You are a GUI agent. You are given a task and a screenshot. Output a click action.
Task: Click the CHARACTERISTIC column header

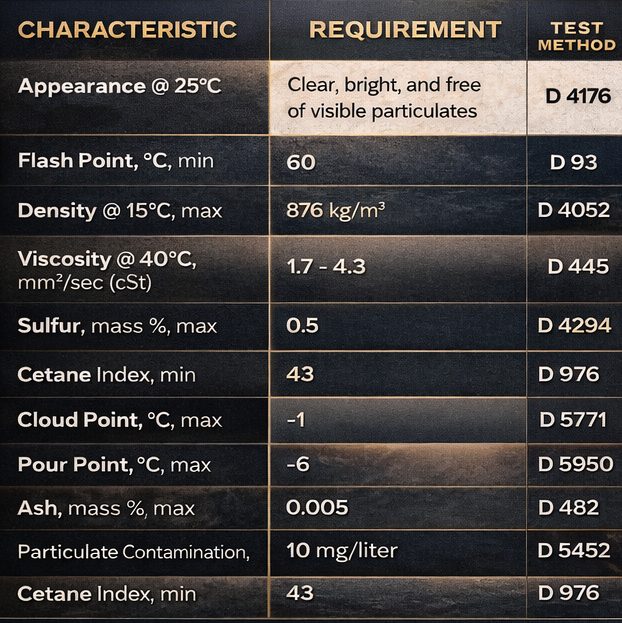point(127,30)
